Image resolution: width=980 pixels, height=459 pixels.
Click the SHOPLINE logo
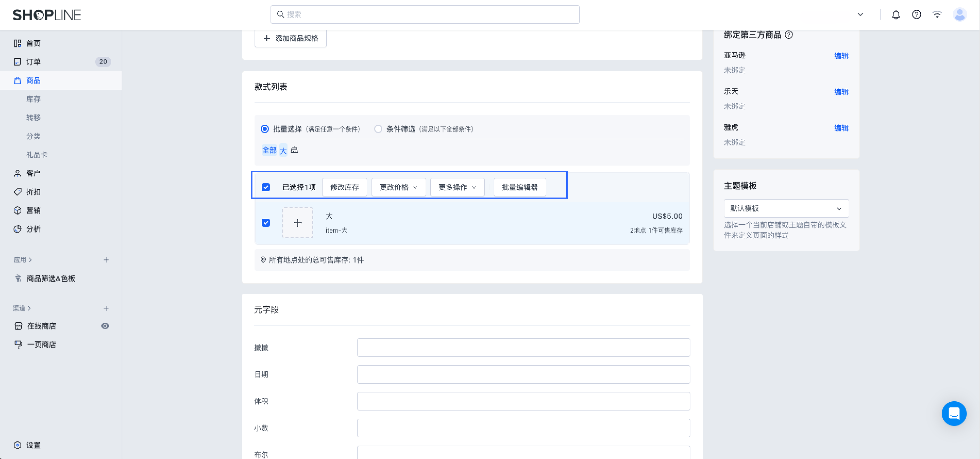47,15
